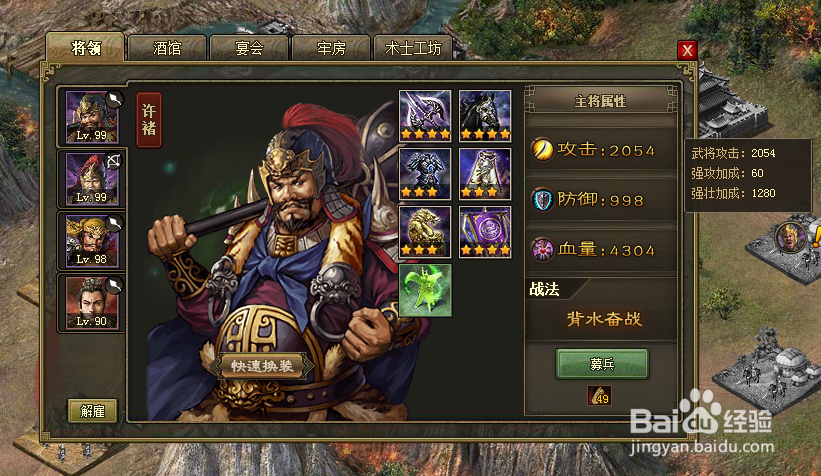Select the black horse mount slot

click(485, 116)
